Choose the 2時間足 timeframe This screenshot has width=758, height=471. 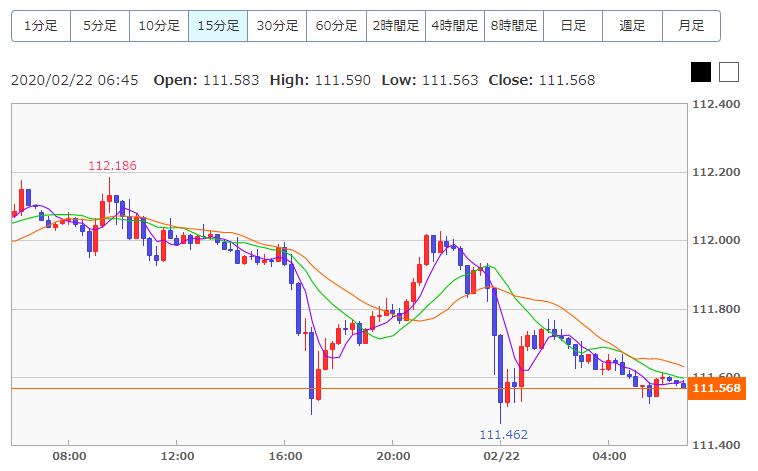[x=396, y=26]
